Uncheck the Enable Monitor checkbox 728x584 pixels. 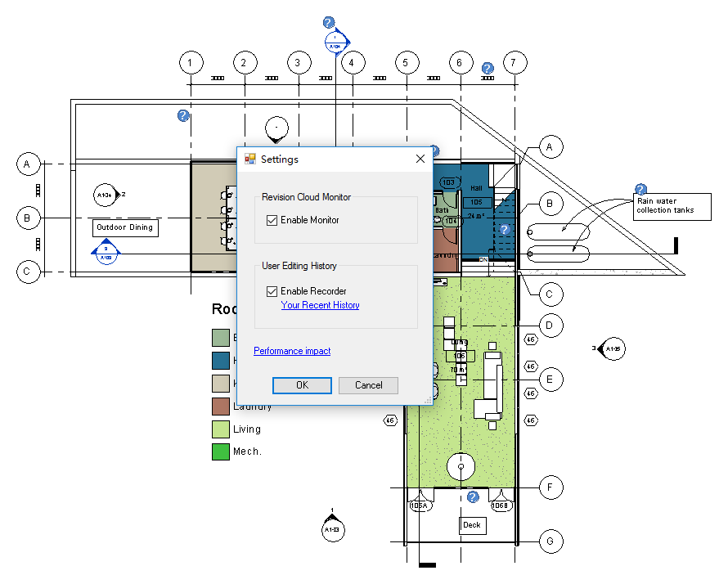coord(273,220)
